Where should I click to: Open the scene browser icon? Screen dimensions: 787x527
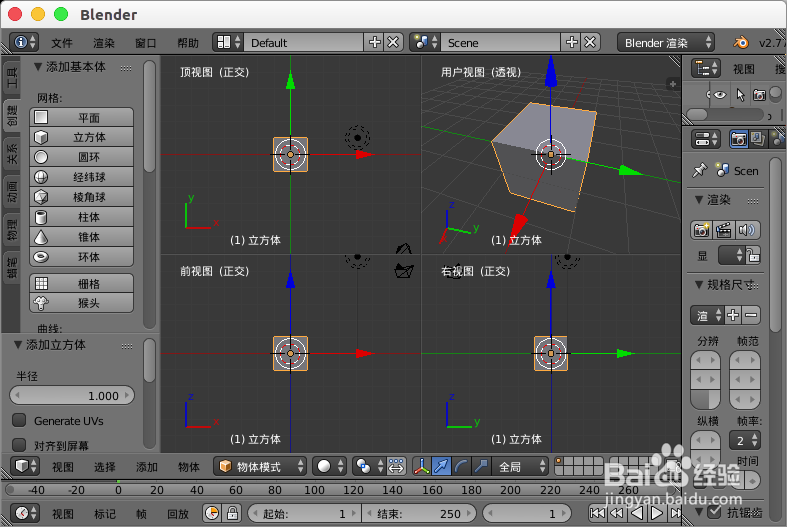point(425,42)
